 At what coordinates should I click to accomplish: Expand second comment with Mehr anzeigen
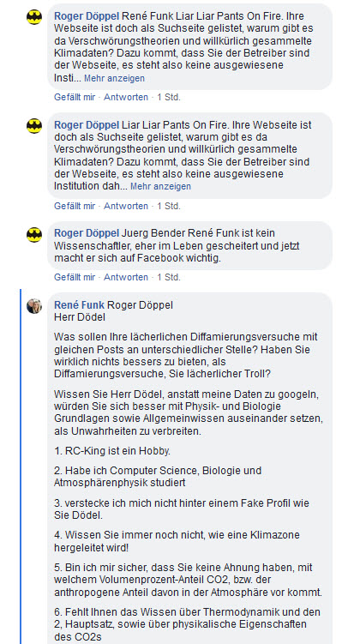pyautogui.click(x=160, y=186)
